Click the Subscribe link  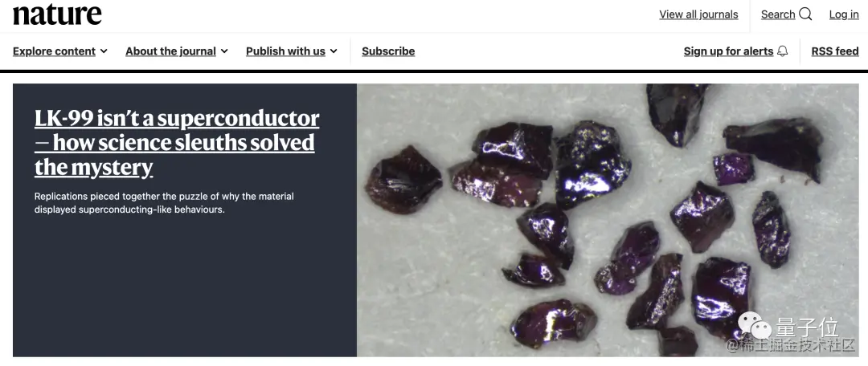point(388,51)
